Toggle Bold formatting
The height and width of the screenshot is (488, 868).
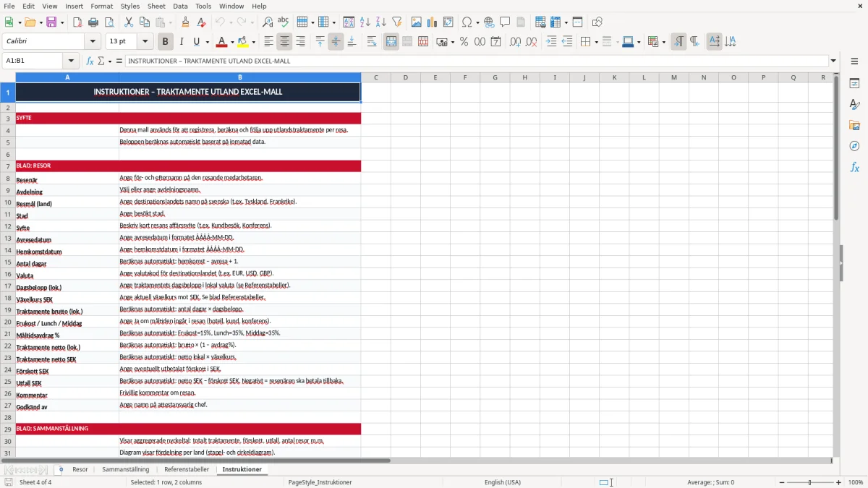[x=166, y=42]
